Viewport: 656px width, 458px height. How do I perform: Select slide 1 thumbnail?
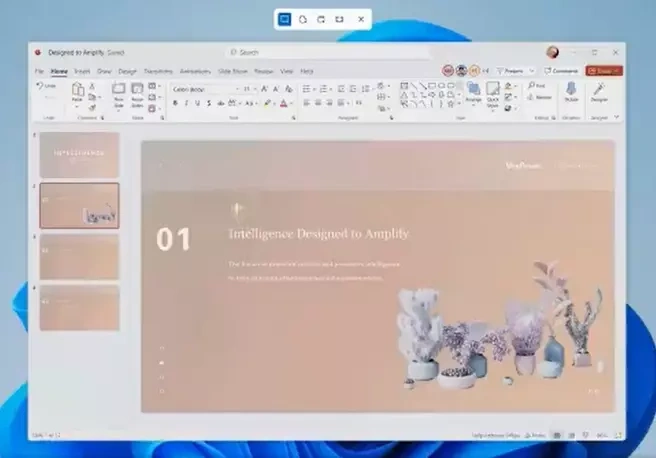(79, 155)
